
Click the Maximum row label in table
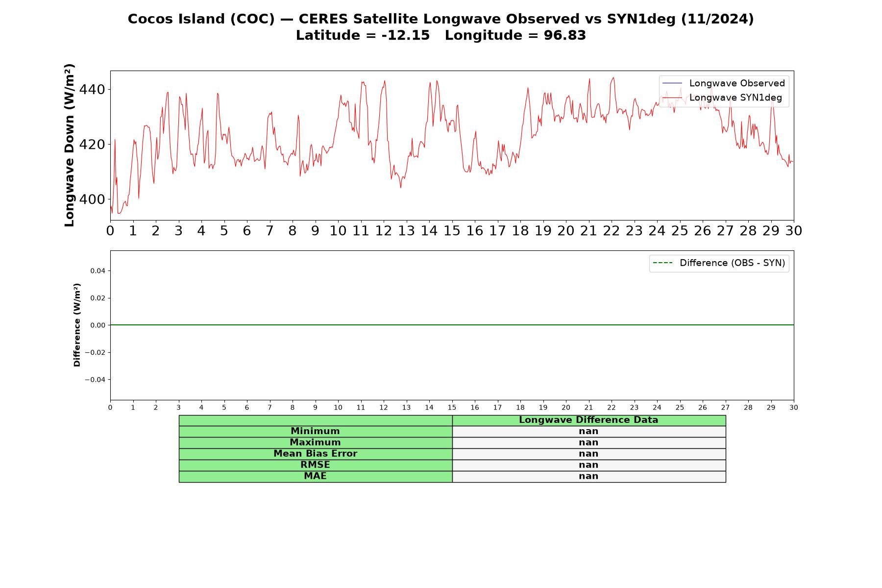[315, 442]
